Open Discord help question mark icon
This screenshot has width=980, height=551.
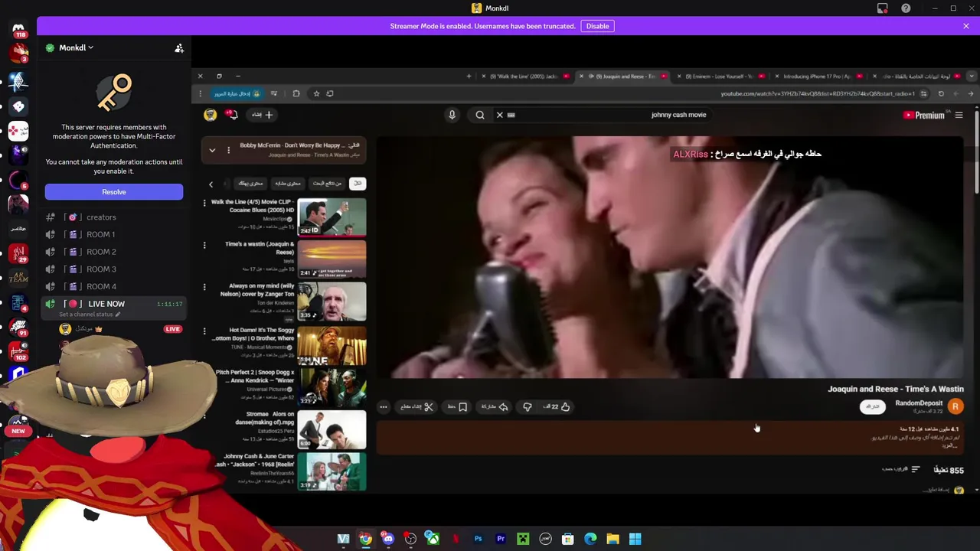pyautogui.click(x=906, y=8)
